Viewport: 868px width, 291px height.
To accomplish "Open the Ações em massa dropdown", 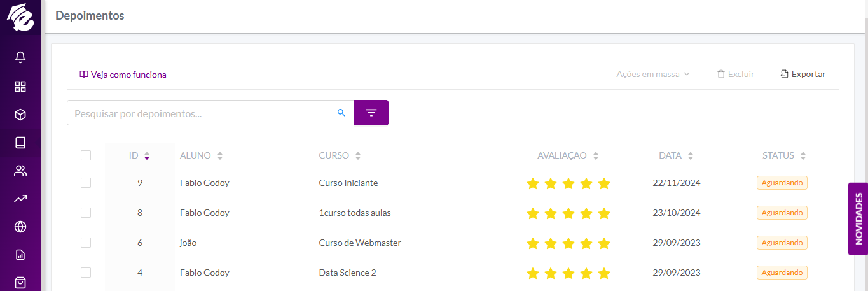I will pos(653,74).
